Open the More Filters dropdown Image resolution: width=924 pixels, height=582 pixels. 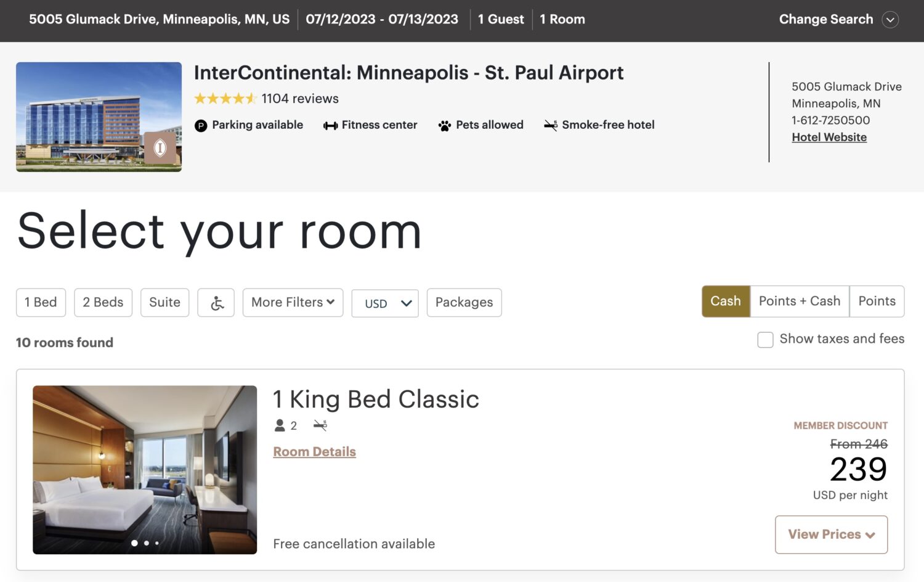click(x=293, y=302)
